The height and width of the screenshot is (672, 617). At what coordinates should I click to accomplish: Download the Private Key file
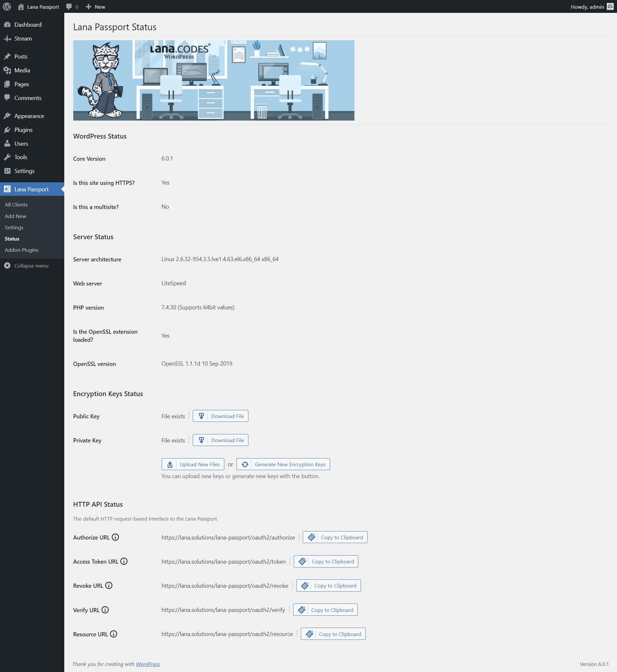coord(220,440)
